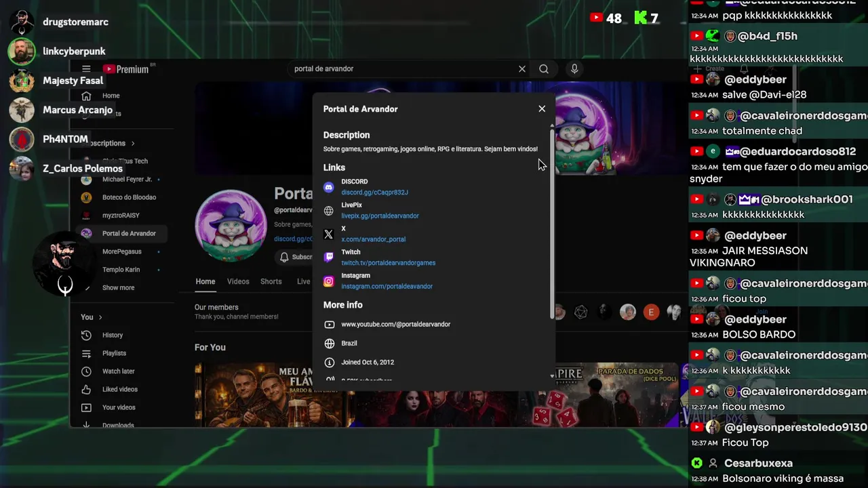Open the twitch.tv/portaldearvandorgames link

[388, 263]
